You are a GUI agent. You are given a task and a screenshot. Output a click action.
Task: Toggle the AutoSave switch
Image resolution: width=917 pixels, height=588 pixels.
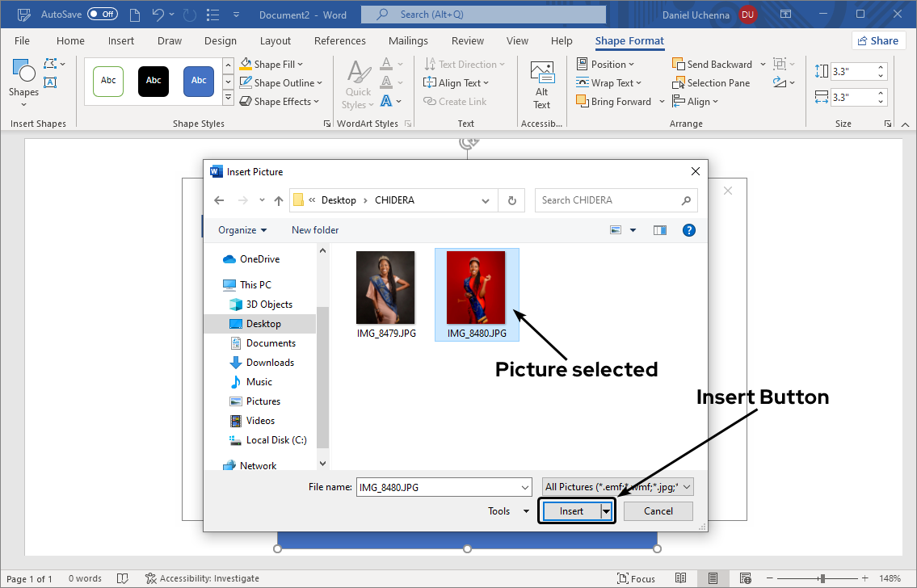(103, 15)
